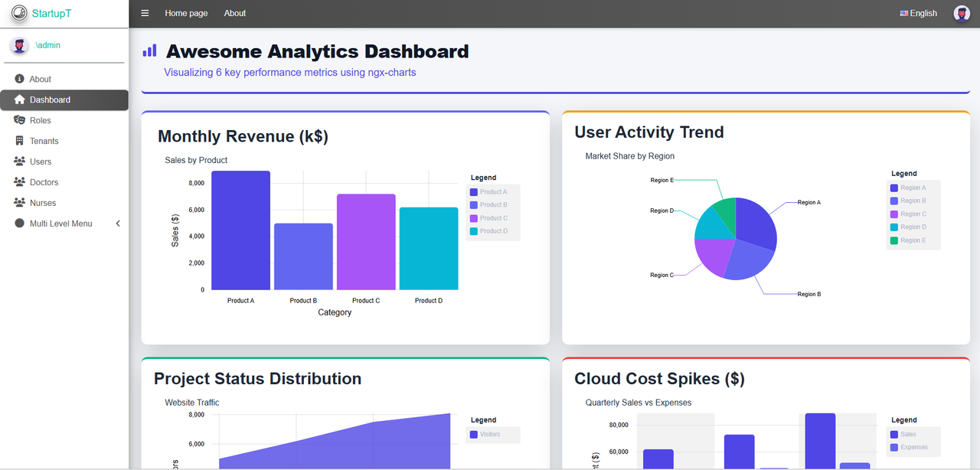The width and height of the screenshot is (980, 470).
Task: Open Doctors from the sidebar
Action: (x=64, y=182)
